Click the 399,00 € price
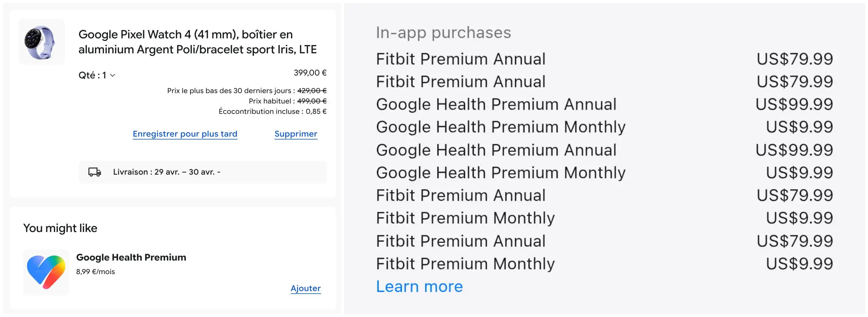 (310, 73)
